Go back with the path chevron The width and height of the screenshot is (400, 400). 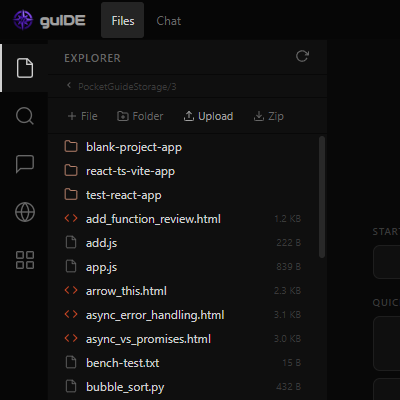[69, 85]
